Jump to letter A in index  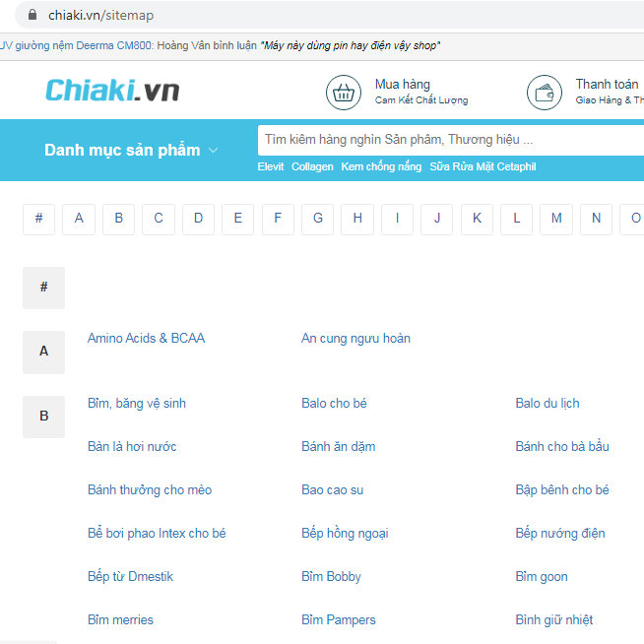click(x=79, y=219)
